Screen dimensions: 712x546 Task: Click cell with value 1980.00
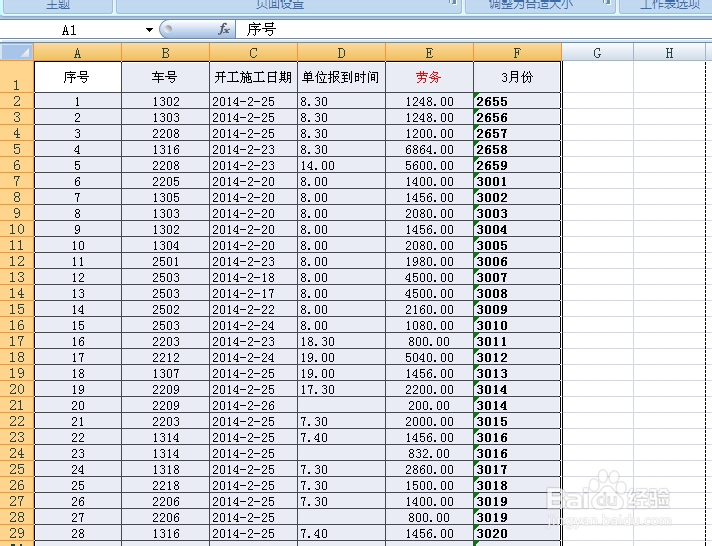click(x=429, y=261)
